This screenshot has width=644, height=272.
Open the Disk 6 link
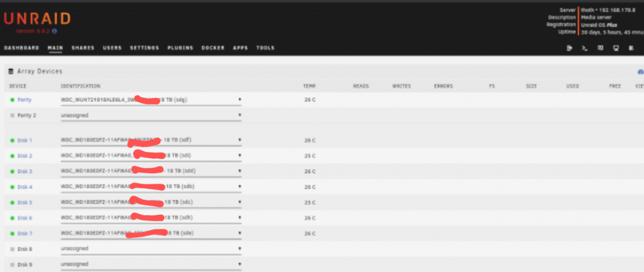click(24, 218)
